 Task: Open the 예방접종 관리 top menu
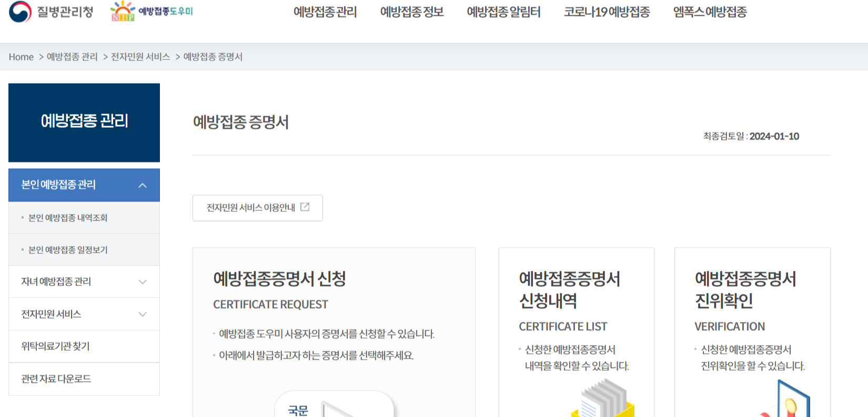click(325, 12)
